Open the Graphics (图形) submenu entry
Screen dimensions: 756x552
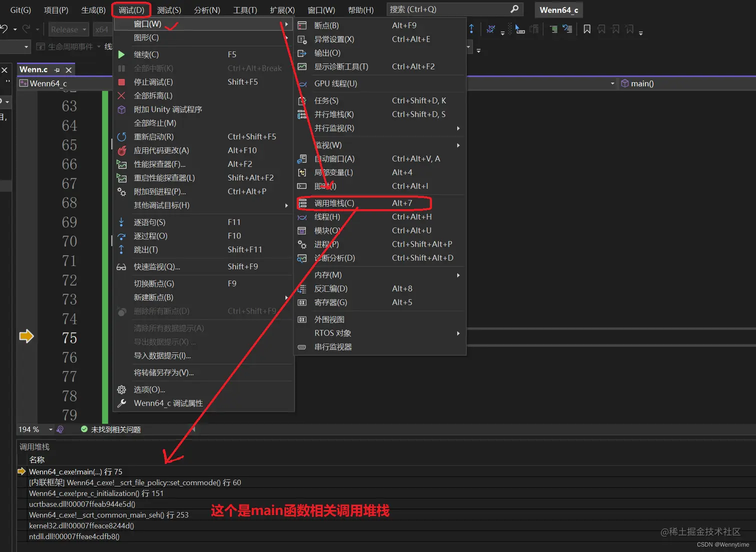pyautogui.click(x=203, y=38)
